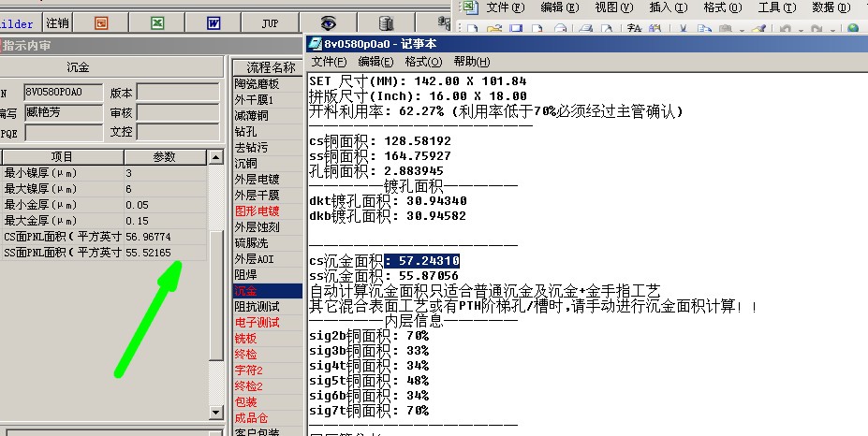Click highlighted 57.24310 text in Notepad
This screenshot has height=436, width=868.
[x=421, y=261]
